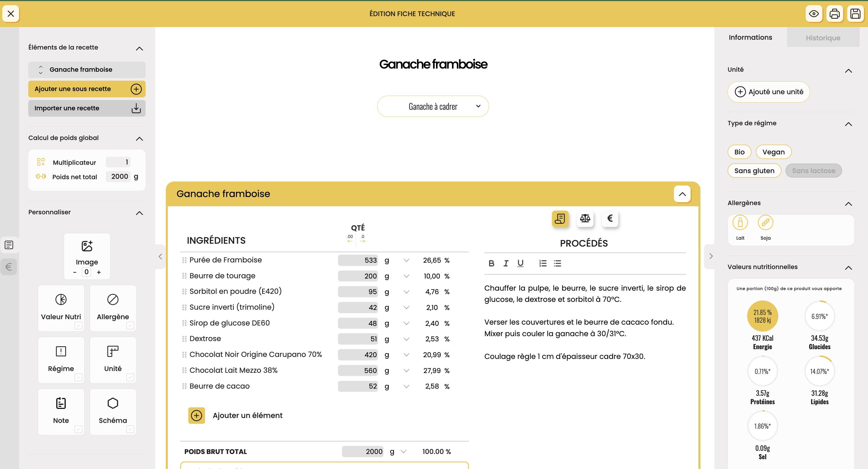868x469 pixels.
Task: Open the left sidebar euro icon
Action: click(9, 267)
